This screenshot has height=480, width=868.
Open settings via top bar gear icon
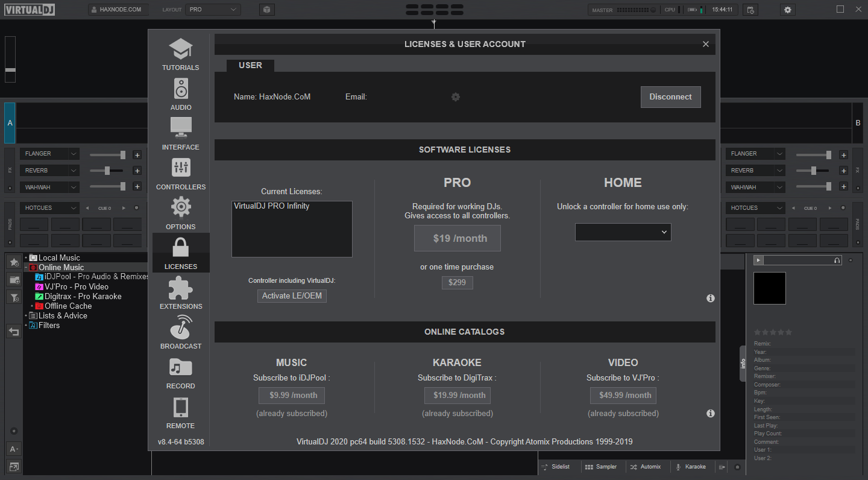[787, 10]
